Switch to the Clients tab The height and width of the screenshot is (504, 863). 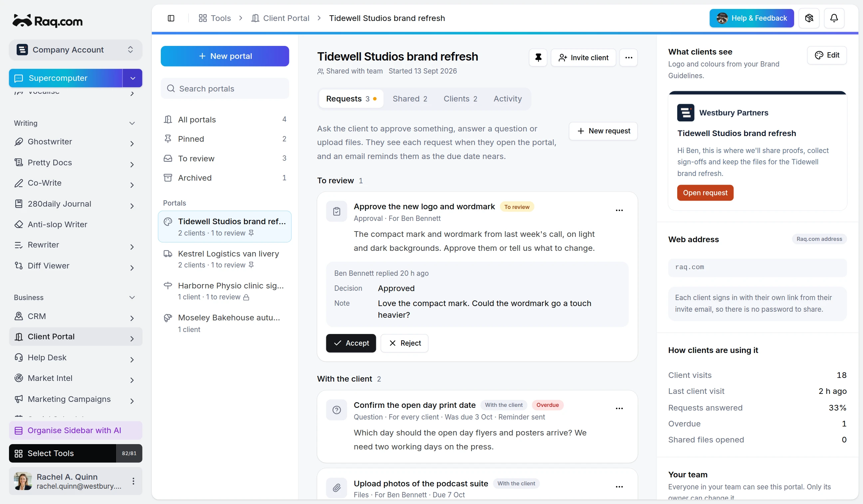pos(460,99)
